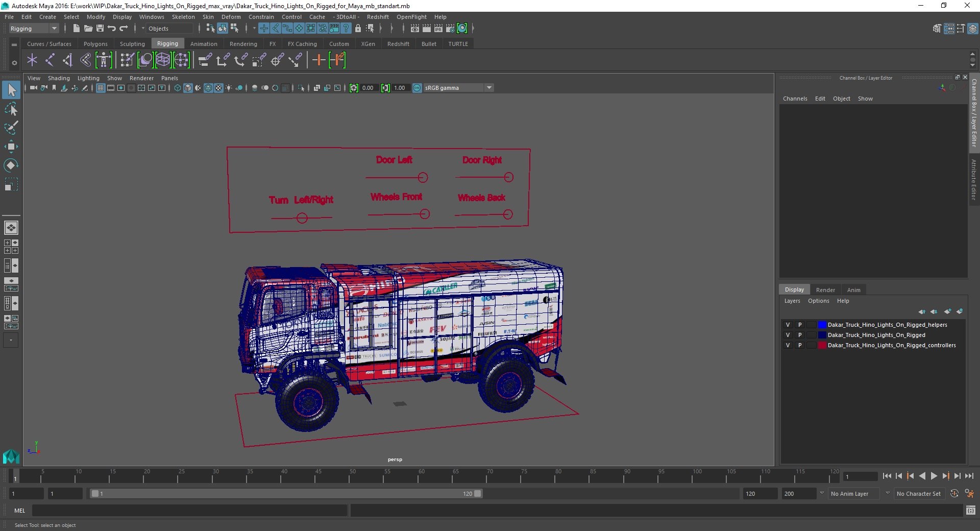This screenshot has height=531, width=980.
Task: Open the sRGB gamma color space dropdown
Action: 458,88
